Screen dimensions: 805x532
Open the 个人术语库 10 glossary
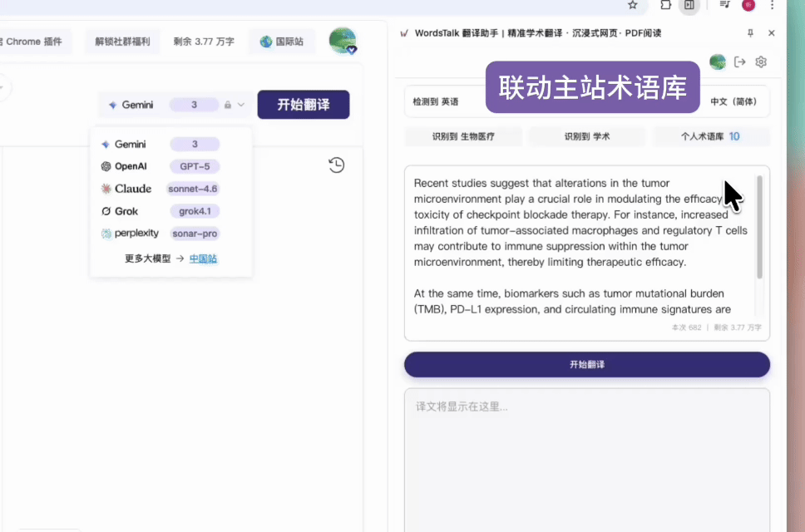click(x=710, y=136)
